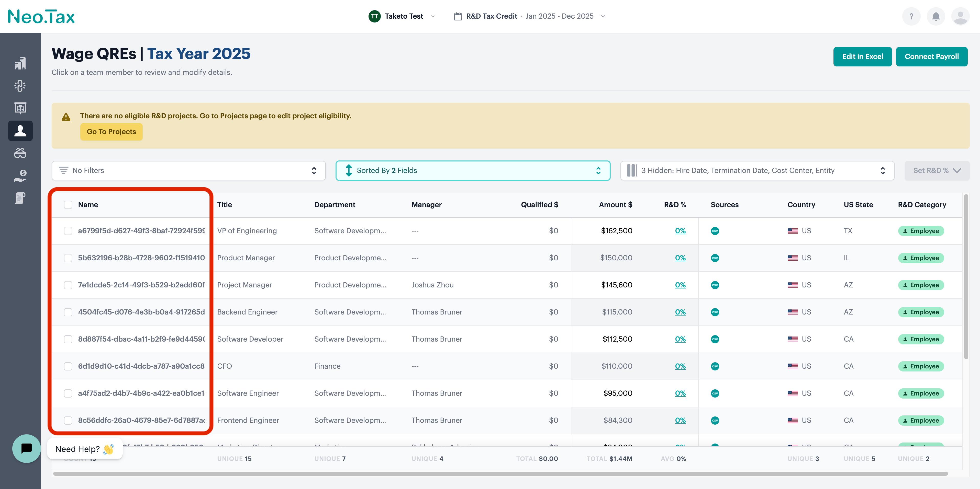Click the name a4f75ad2-d4b7 in the table

coord(141,393)
